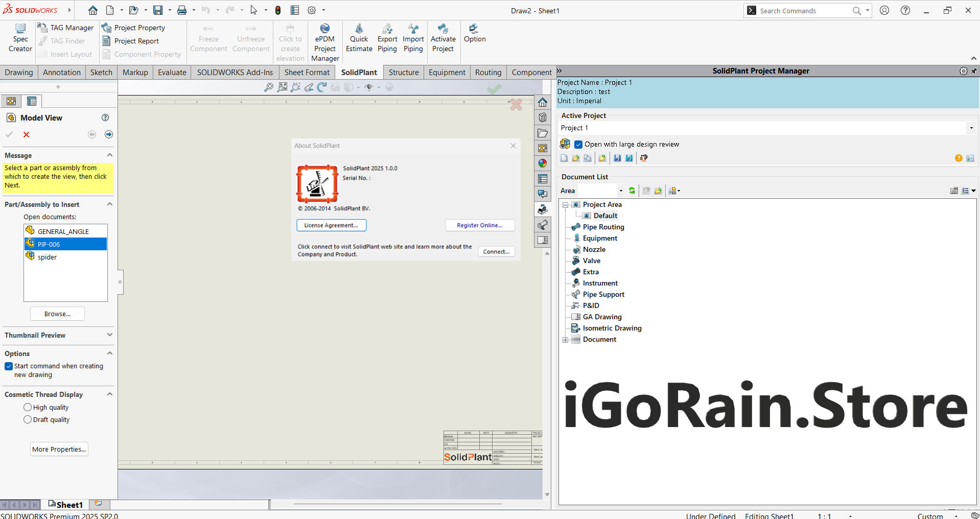Click the License Agreement button

pos(331,225)
